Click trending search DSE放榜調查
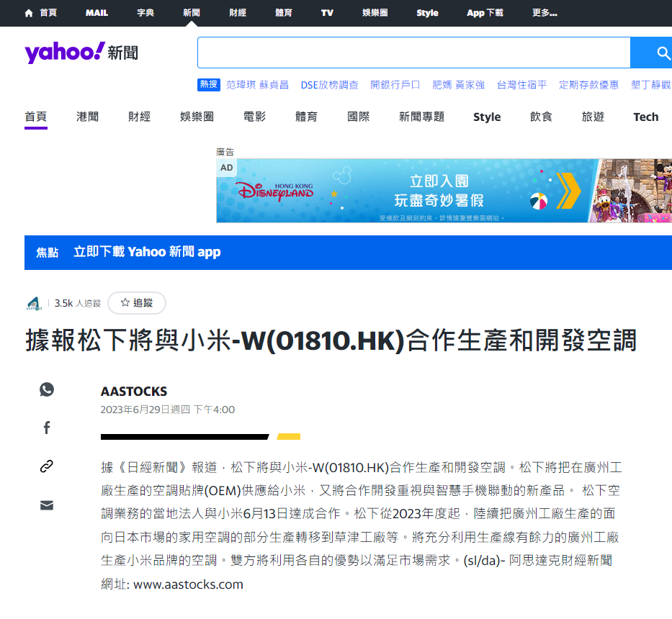The height and width of the screenshot is (619, 672). (x=330, y=85)
